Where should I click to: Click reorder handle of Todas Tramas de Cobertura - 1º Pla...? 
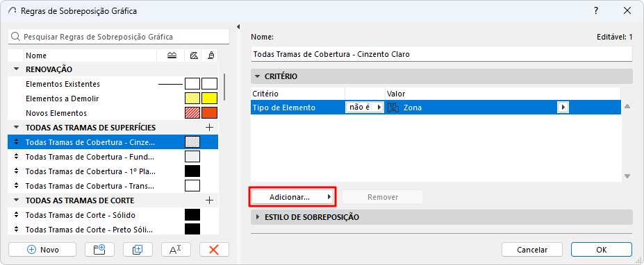pyautogui.click(x=16, y=171)
